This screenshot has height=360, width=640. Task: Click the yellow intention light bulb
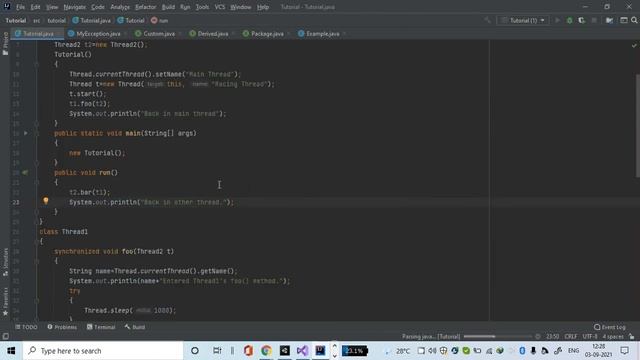click(x=46, y=201)
